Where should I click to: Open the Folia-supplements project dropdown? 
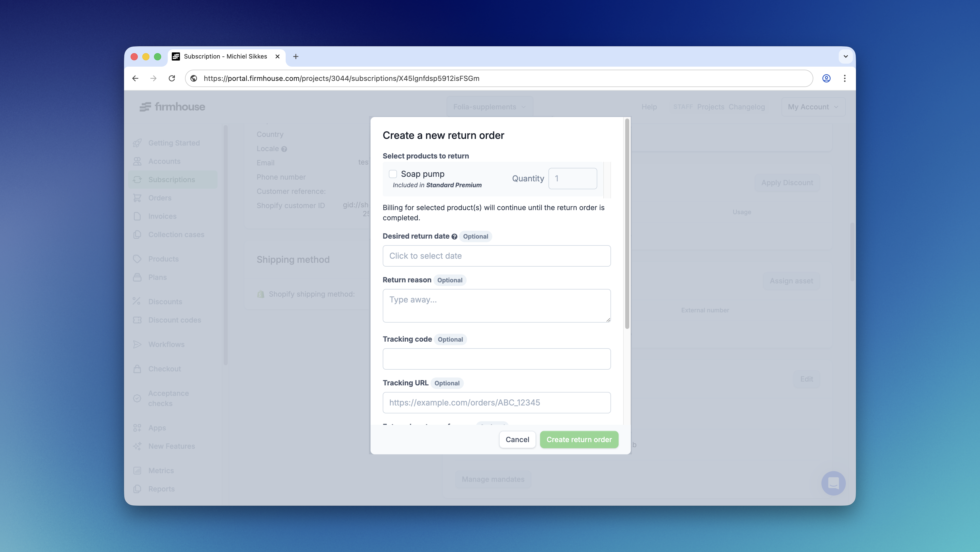[489, 107]
